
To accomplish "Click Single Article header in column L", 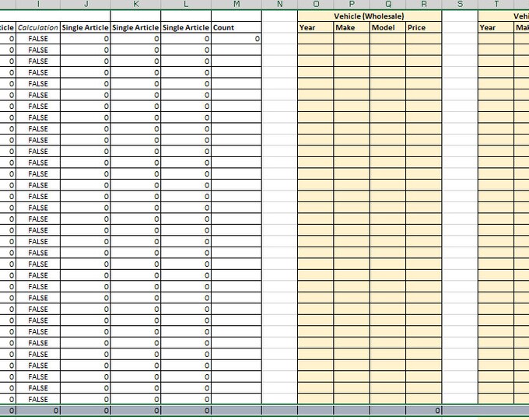I will 186,27.
